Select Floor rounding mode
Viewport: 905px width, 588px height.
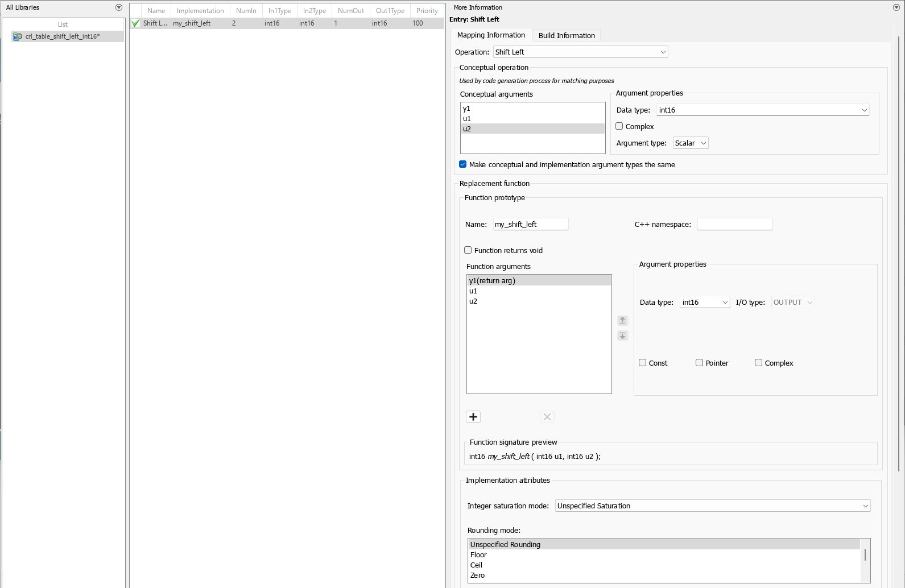pos(664,555)
